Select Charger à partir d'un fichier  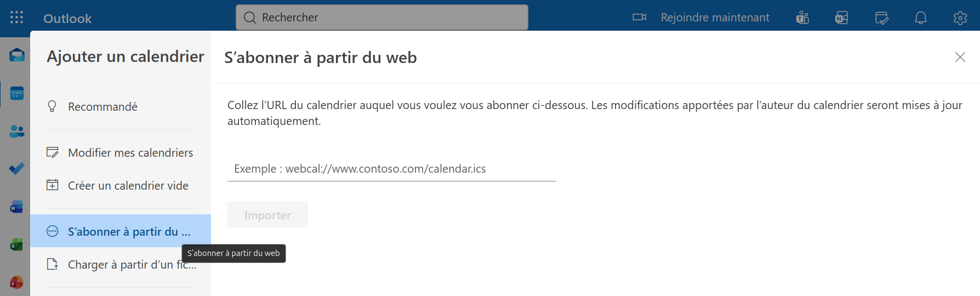point(132,265)
